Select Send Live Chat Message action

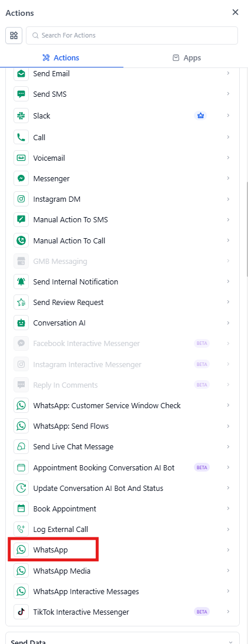(x=122, y=447)
